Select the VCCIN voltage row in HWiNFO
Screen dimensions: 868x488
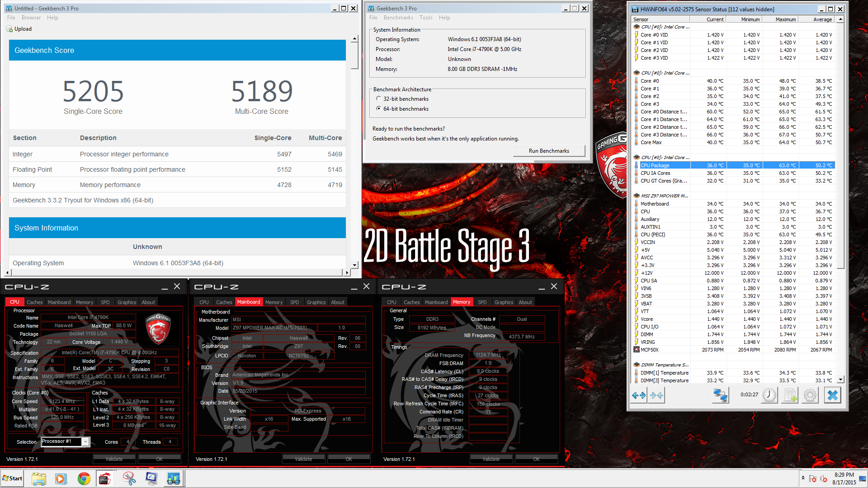(x=733, y=242)
